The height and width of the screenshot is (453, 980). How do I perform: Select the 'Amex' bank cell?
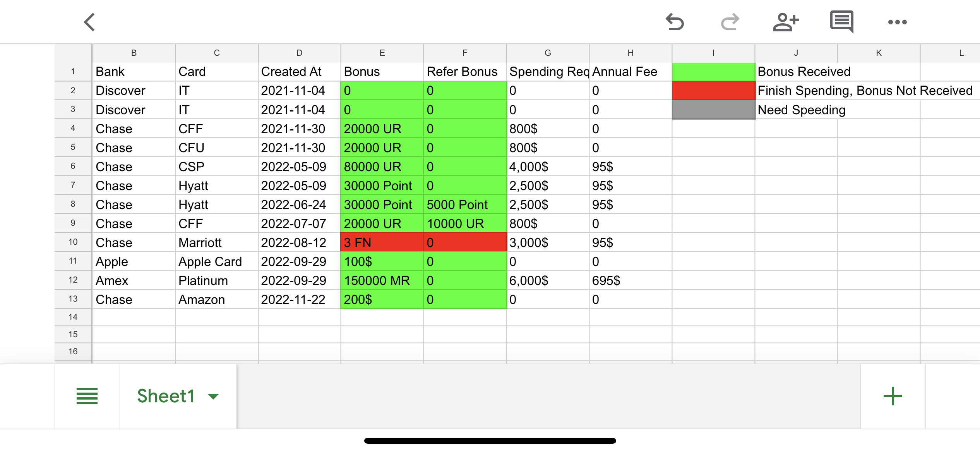[x=134, y=280]
